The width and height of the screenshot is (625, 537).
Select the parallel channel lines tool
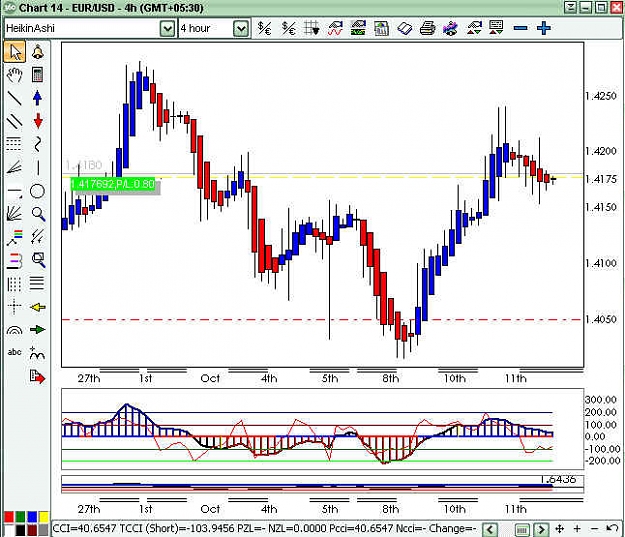coord(15,121)
